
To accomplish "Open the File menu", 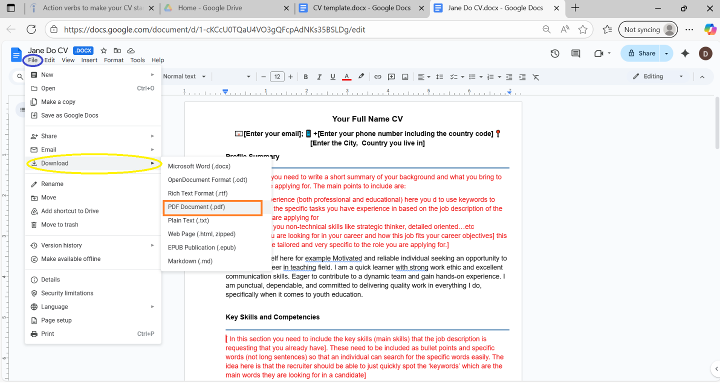I will (33, 60).
